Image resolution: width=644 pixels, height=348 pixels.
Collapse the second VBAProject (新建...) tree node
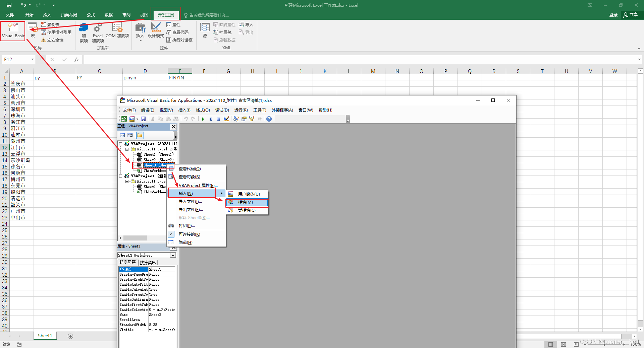click(121, 176)
